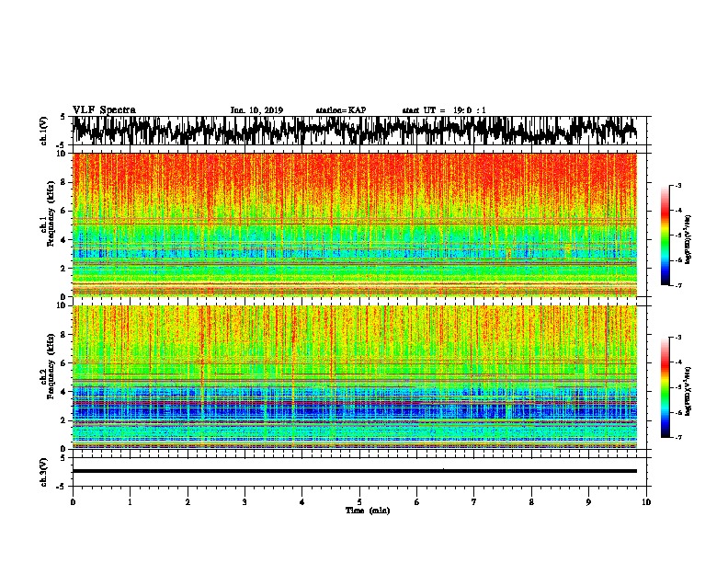Click the time axis tick label 10

[x=646, y=502]
